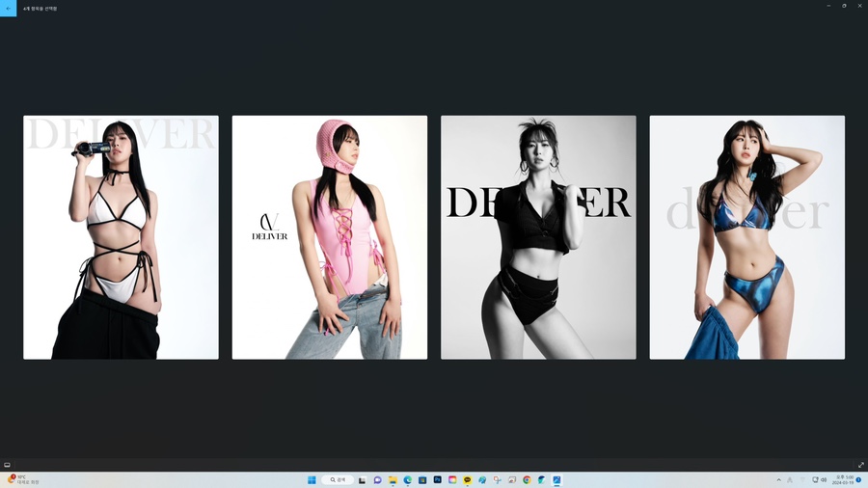The height and width of the screenshot is (488, 868).
Task: Select the black-and-white DELIVER photo
Action: (x=538, y=237)
